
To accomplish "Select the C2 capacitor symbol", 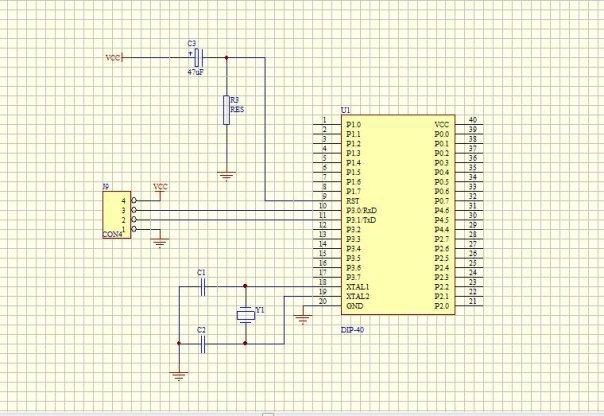I will coord(203,344).
